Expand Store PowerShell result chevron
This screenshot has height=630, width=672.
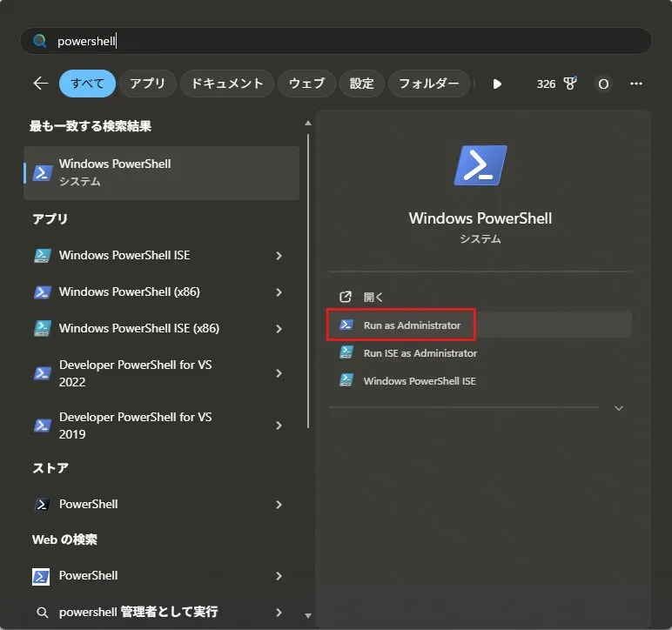pyautogui.click(x=279, y=505)
